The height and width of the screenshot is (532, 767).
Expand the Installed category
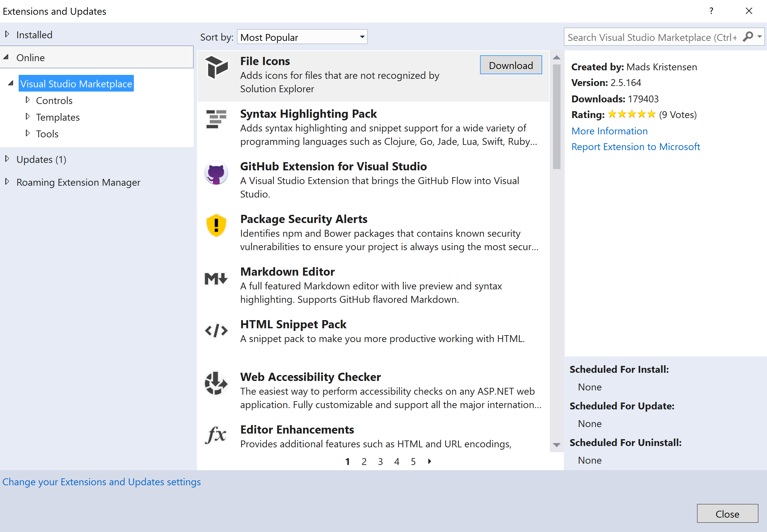(x=7, y=34)
